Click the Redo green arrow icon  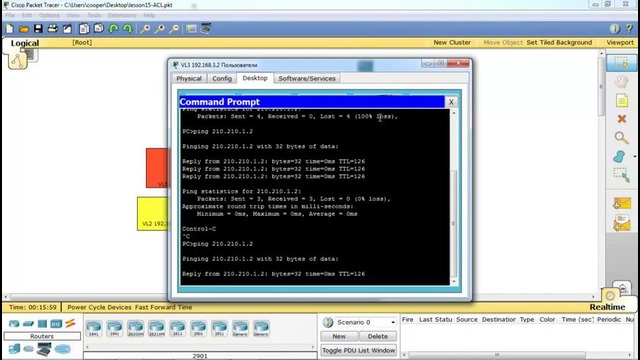(127, 29)
